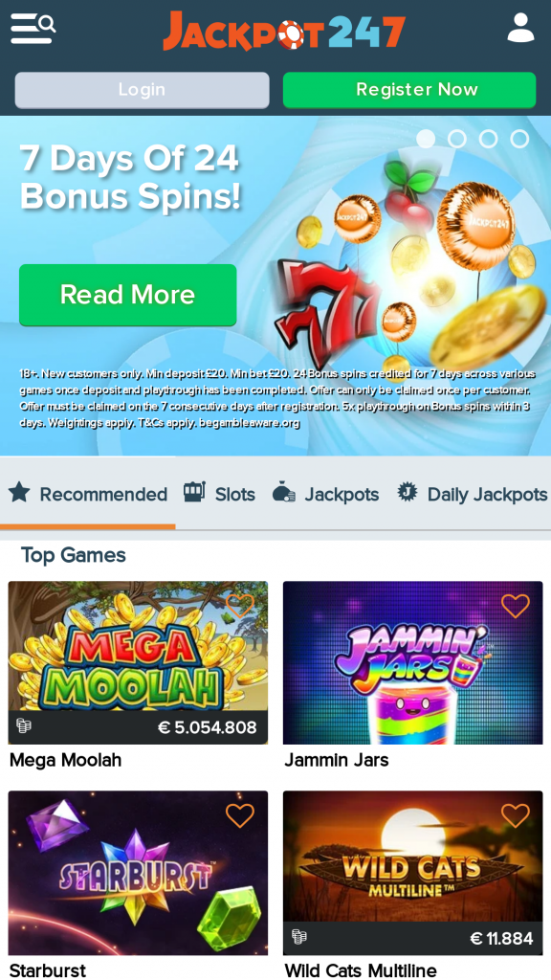Launch the Starburst game thumbnail

coord(138,873)
